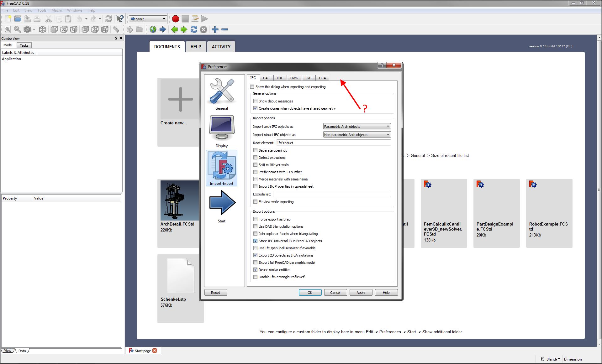Click the scissors cut icon
This screenshot has width=602, height=364.
tap(49, 19)
